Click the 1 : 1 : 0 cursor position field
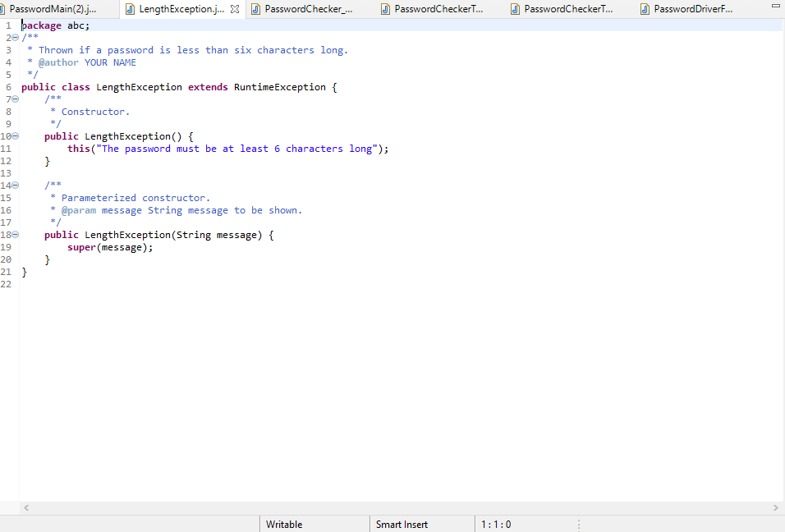 coord(496,525)
